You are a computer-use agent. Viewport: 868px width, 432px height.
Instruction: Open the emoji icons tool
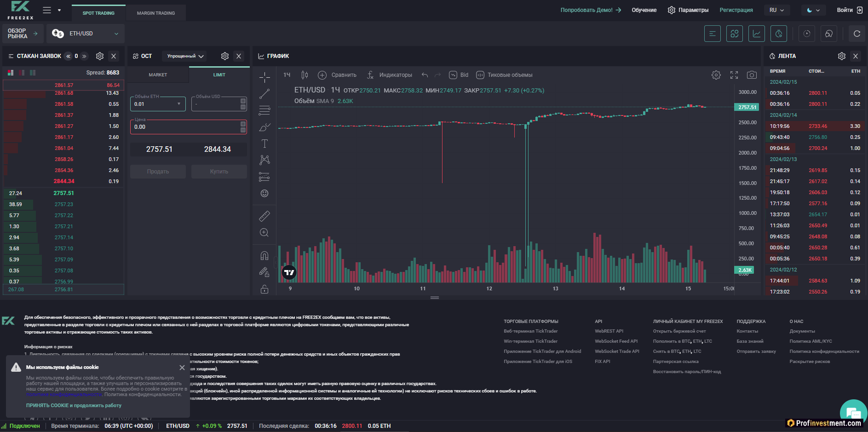tap(264, 193)
